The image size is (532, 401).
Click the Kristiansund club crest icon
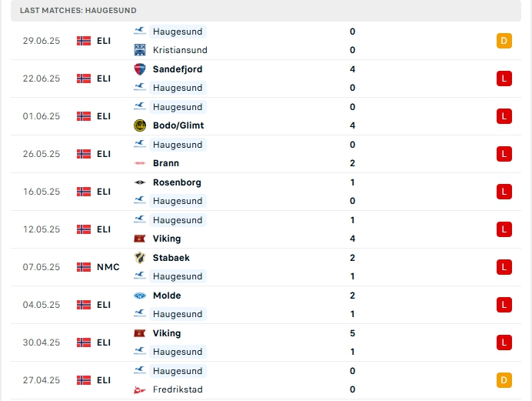click(x=140, y=50)
